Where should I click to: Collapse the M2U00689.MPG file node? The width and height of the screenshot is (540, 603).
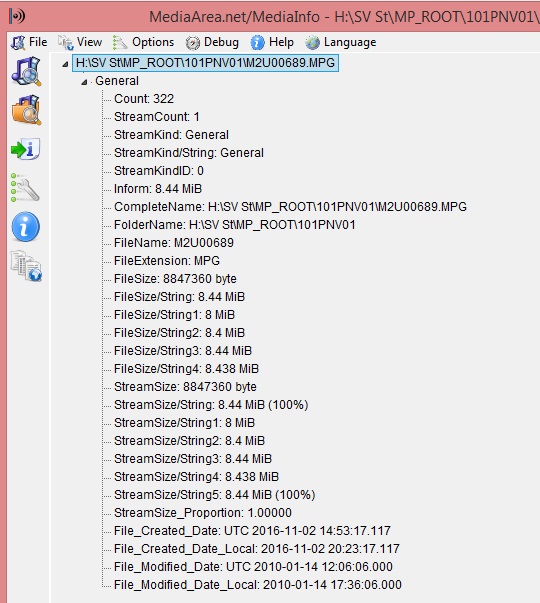[65, 64]
